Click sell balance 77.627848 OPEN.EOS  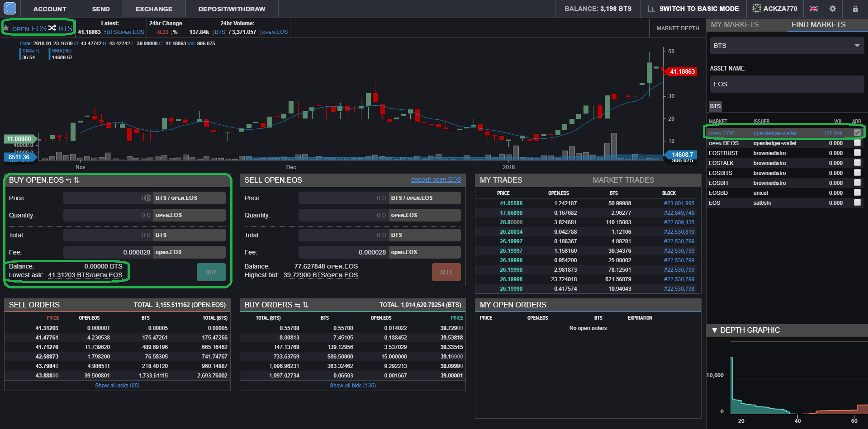click(x=326, y=266)
